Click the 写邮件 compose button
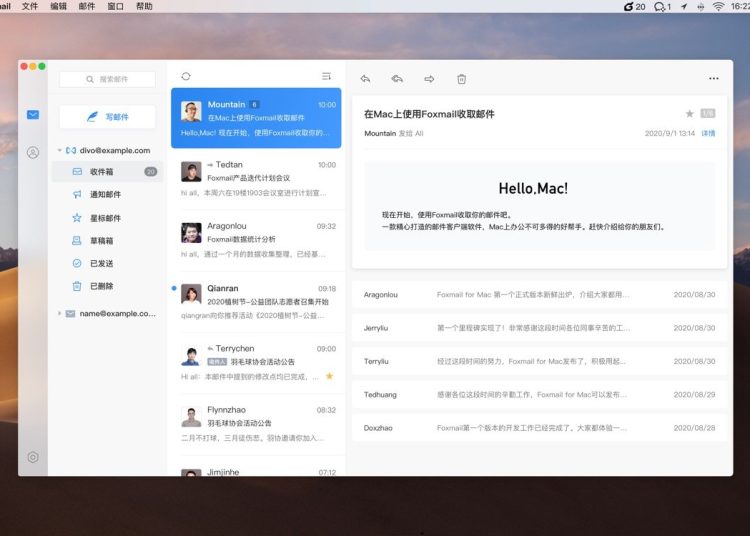The image size is (750, 536). tap(107, 116)
